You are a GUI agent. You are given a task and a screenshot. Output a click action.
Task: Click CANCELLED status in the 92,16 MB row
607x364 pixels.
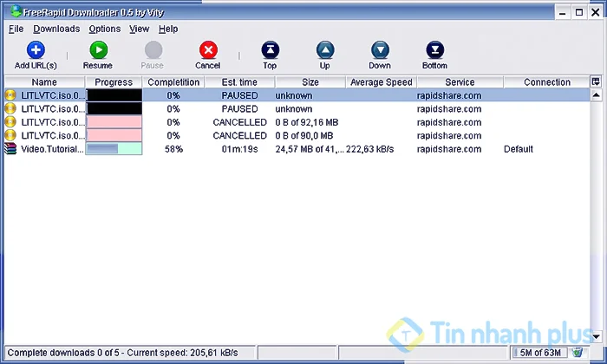point(239,122)
